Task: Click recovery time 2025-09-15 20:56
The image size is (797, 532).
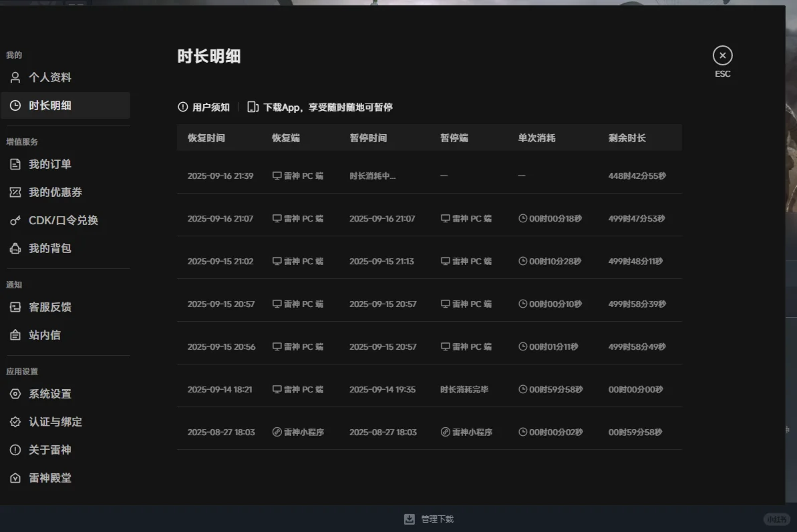Action: coord(221,346)
